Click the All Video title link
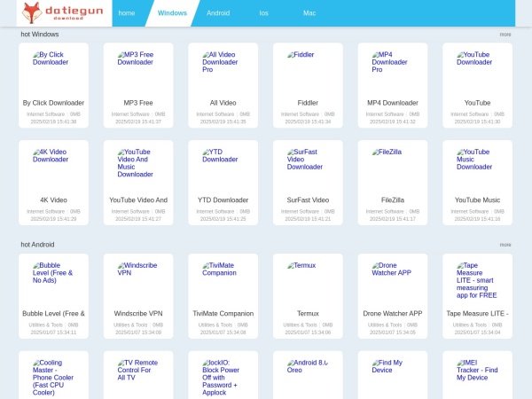 point(223,103)
